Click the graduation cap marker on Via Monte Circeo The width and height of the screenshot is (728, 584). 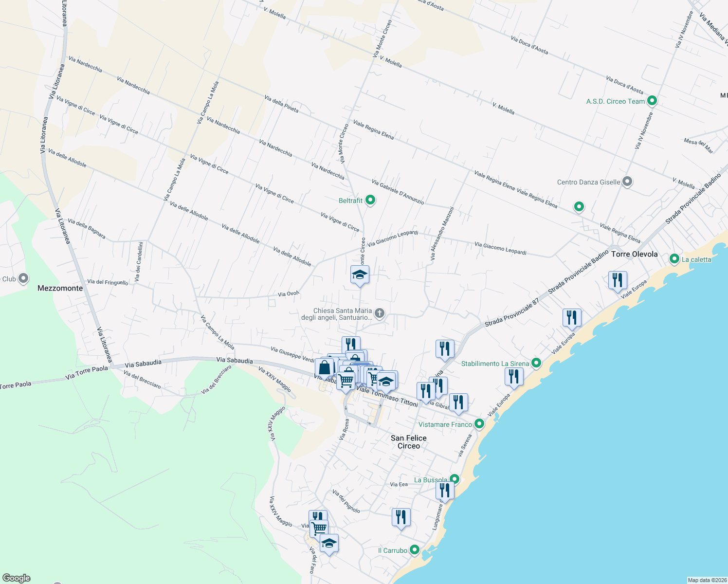tap(360, 274)
